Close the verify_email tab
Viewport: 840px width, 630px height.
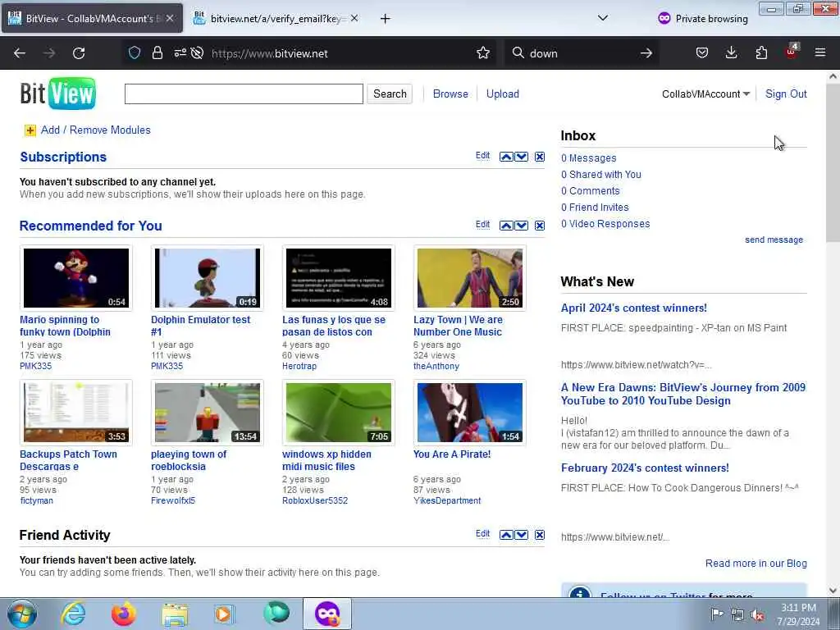click(x=354, y=18)
